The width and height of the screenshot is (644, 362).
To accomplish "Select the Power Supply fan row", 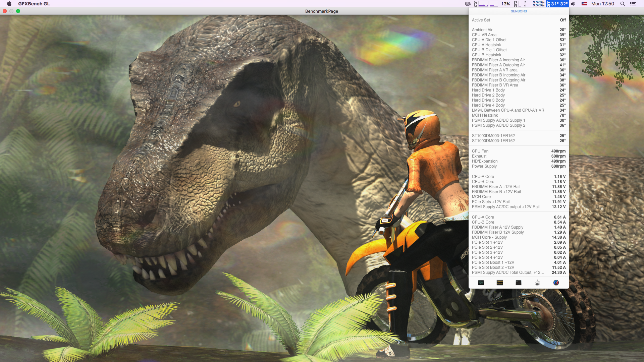I will point(519,166).
